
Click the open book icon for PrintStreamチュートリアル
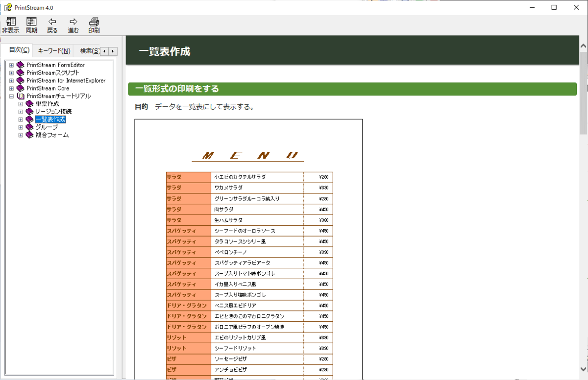point(20,96)
